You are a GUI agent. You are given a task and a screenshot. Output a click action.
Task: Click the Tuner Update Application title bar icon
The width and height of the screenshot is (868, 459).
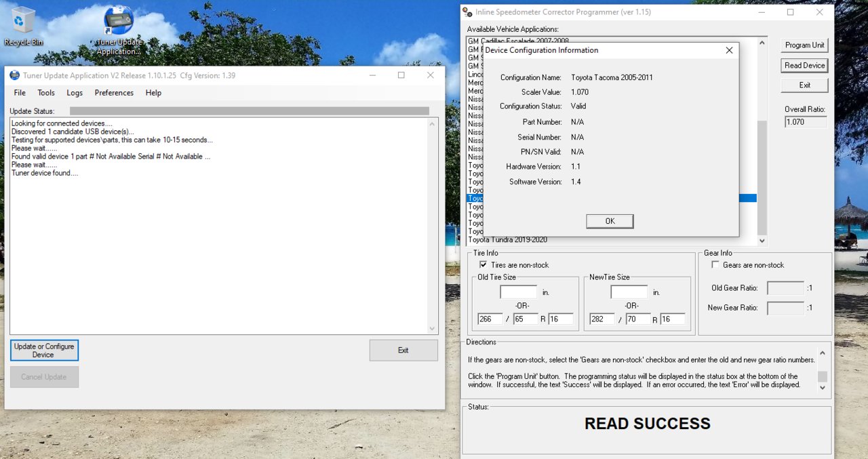pyautogui.click(x=15, y=75)
